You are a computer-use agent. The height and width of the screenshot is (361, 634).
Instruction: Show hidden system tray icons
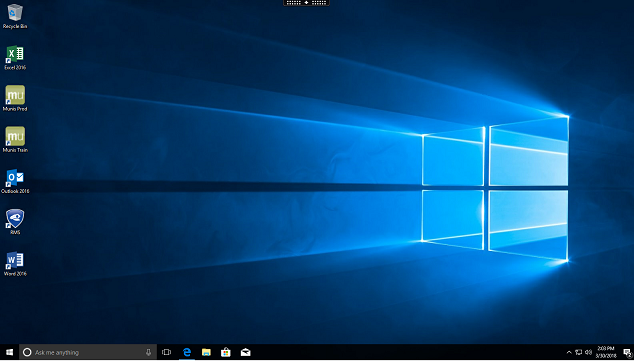coord(569,352)
